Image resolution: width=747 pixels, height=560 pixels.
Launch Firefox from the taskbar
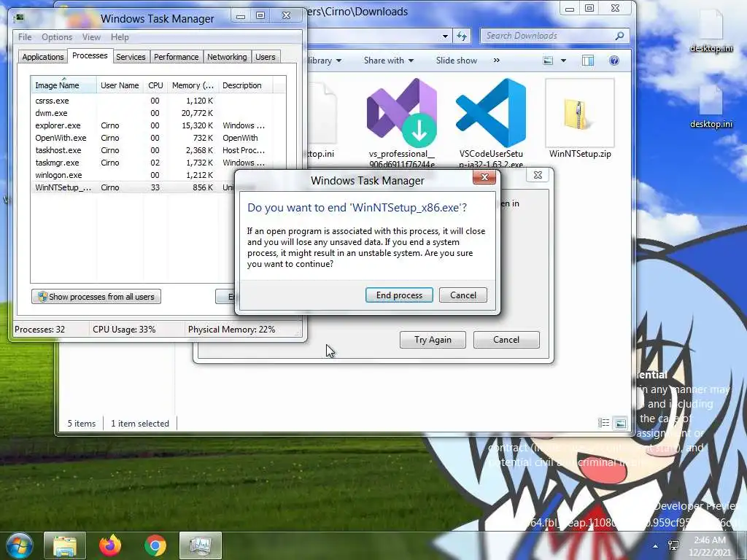110,545
